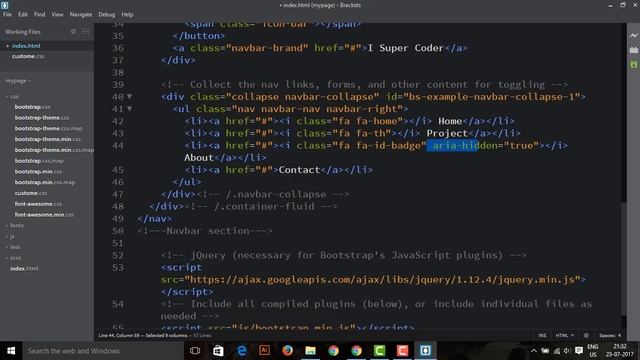This screenshot has height=360, width=640.
Task: Open Windows Start menu
Action: tap(11, 351)
